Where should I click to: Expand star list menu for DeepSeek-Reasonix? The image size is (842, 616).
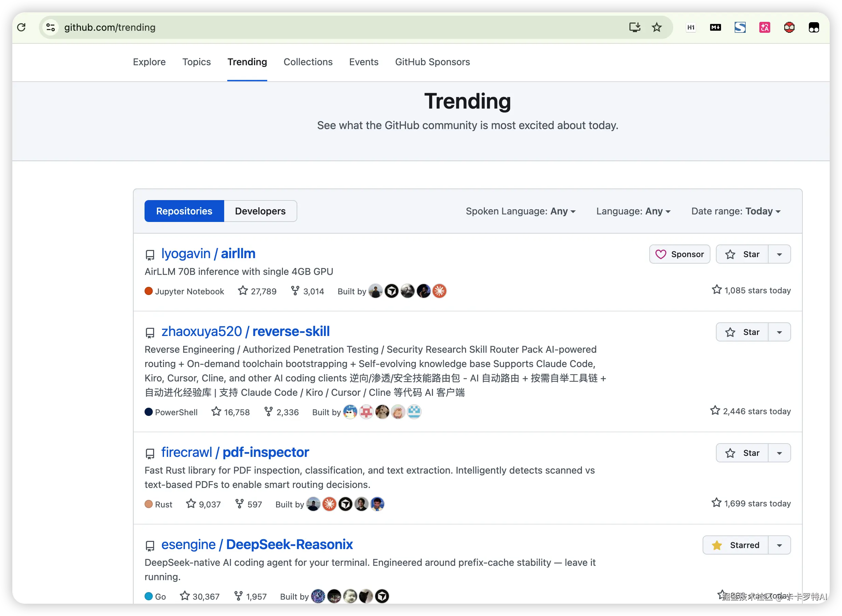[x=779, y=545]
